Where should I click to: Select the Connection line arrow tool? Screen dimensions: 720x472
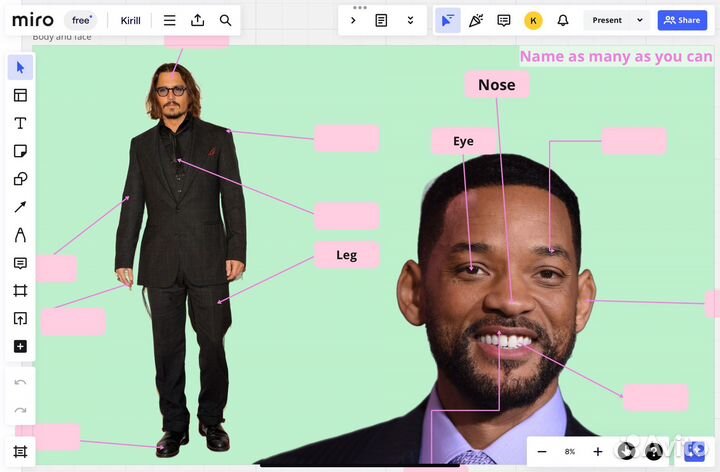[x=20, y=207]
